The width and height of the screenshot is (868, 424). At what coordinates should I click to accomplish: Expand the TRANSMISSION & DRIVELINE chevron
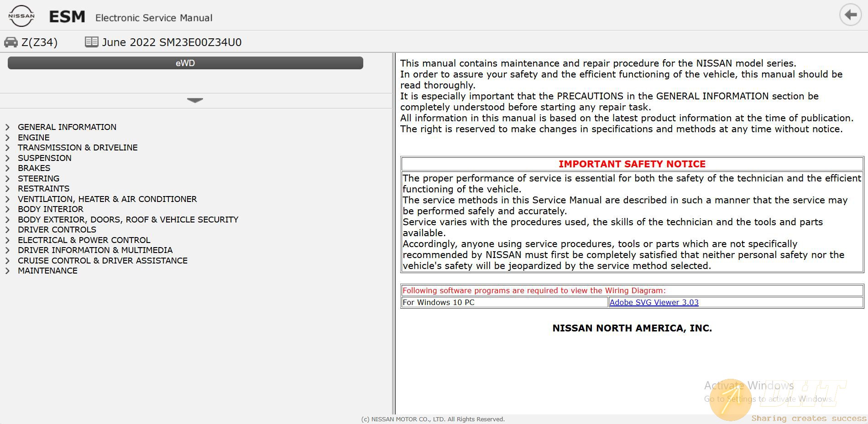[x=7, y=148]
